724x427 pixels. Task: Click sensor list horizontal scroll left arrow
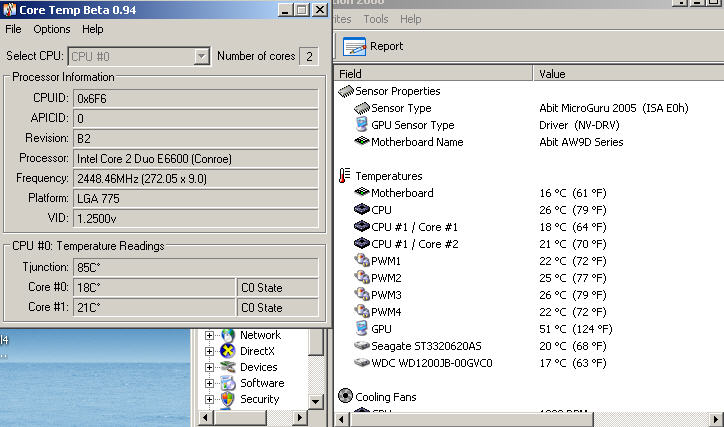pos(341,420)
